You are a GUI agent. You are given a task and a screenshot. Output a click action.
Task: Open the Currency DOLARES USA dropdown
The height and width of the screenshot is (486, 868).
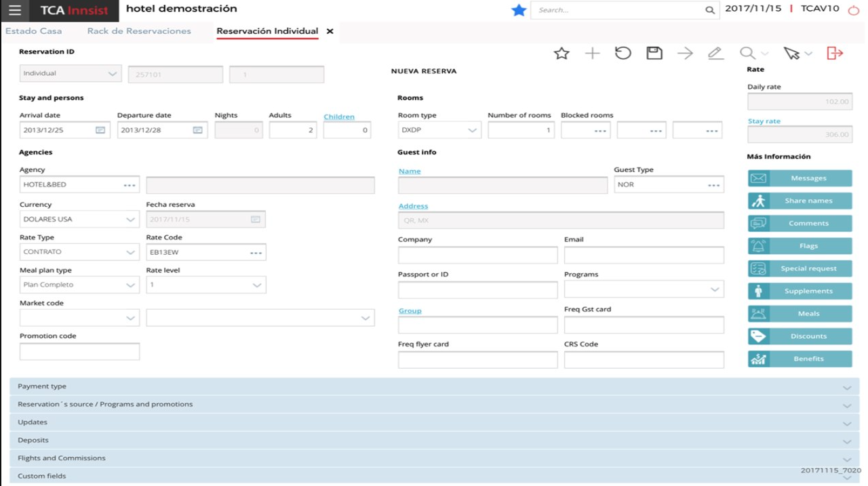[131, 220]
